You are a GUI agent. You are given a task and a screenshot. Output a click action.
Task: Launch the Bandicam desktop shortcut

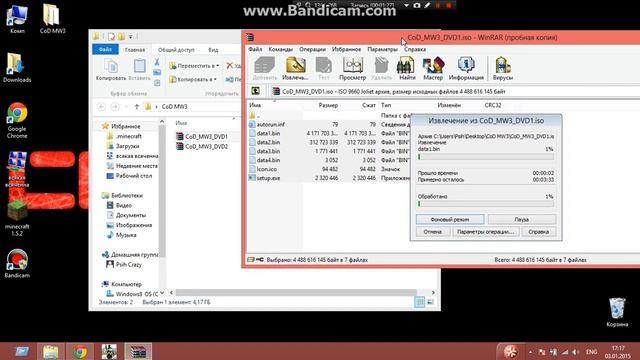click(17, 263)
